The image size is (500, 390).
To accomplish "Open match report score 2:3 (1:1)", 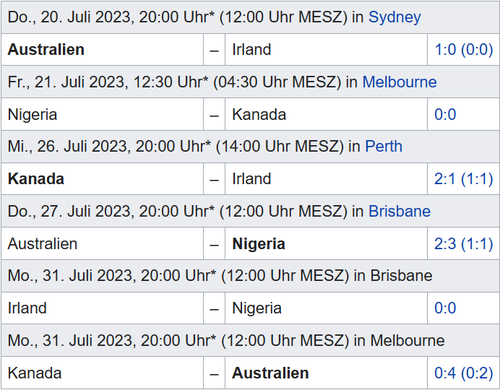I will (464, 244).
